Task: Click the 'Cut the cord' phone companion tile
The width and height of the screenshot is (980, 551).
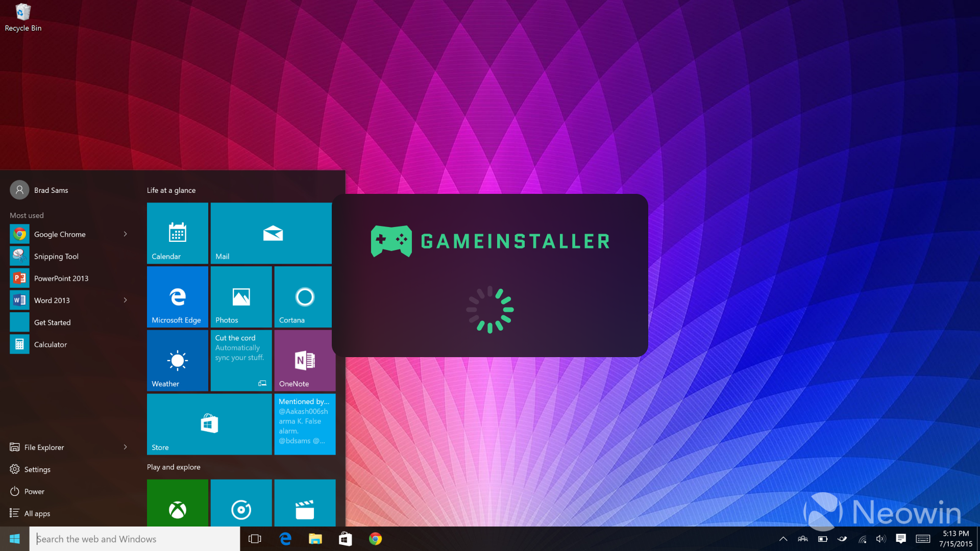Action: (x=241, y=361)
